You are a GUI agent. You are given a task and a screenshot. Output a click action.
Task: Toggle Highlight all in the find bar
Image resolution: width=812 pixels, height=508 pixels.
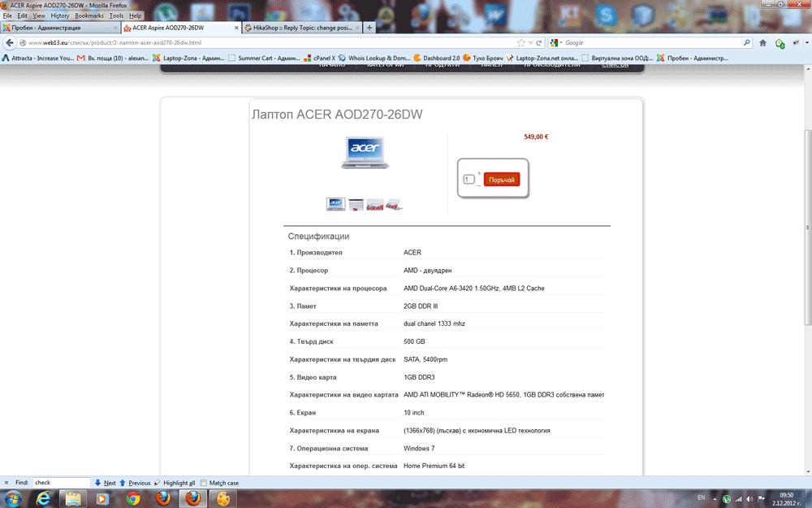[175, 483]
